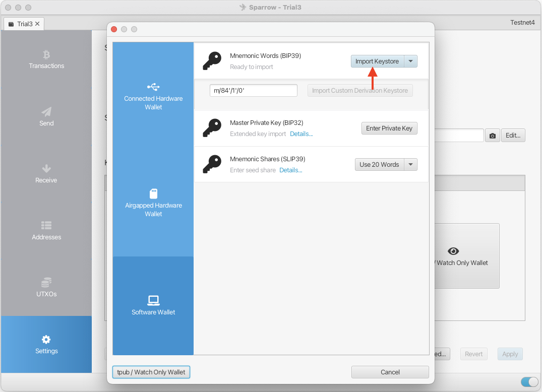Viewport: 542px width, 392px height.
Task: Open the Transactions section in sidebar
Action: coord(46,59)
